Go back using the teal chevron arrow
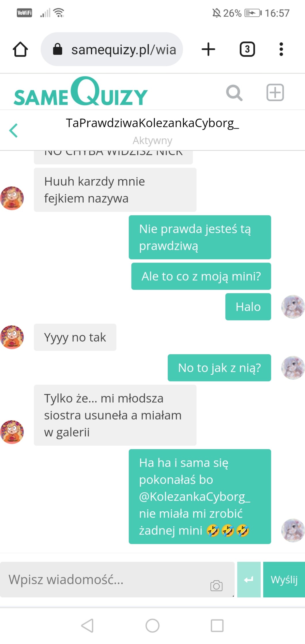This screenshot has width=305, height=644. point(14,130)
